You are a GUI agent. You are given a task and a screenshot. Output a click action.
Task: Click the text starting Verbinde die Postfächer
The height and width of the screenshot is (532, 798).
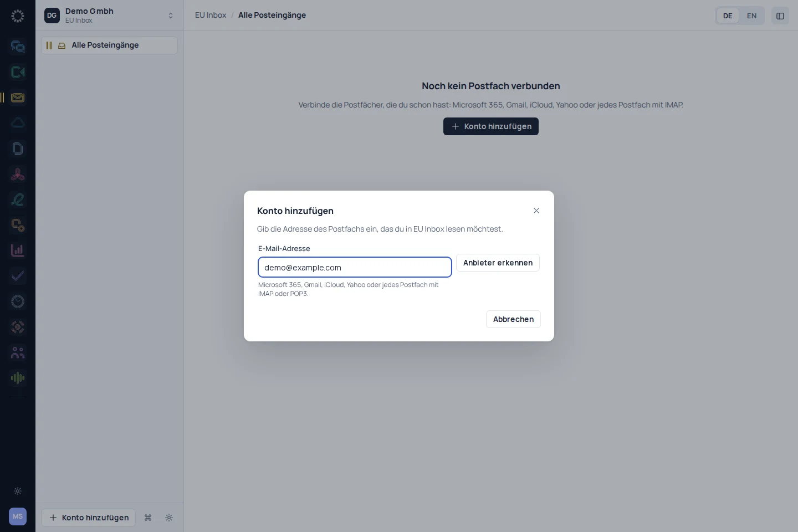click(491, 105)
